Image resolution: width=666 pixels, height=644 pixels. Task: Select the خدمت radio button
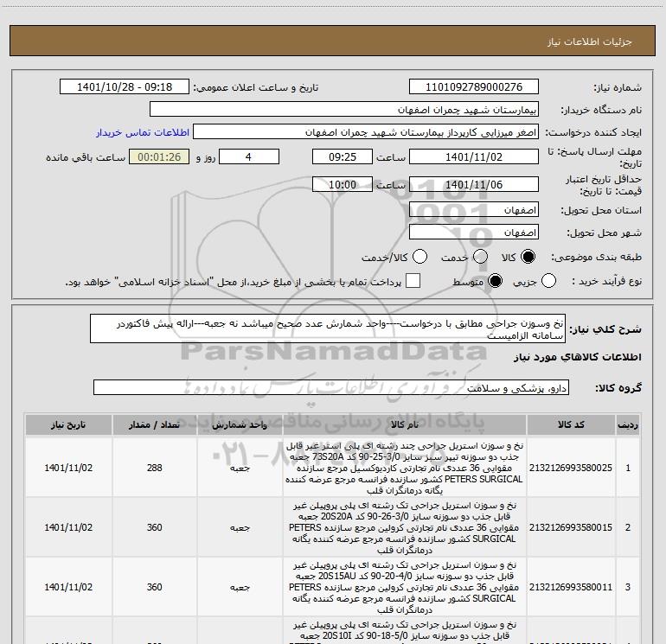[x=480, y=257]
